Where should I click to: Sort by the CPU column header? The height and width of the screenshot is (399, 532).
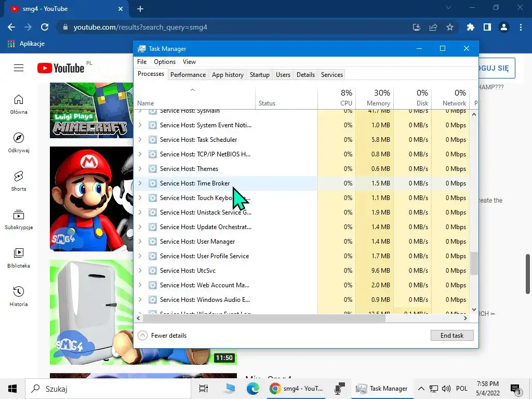(x=337, y=98)
